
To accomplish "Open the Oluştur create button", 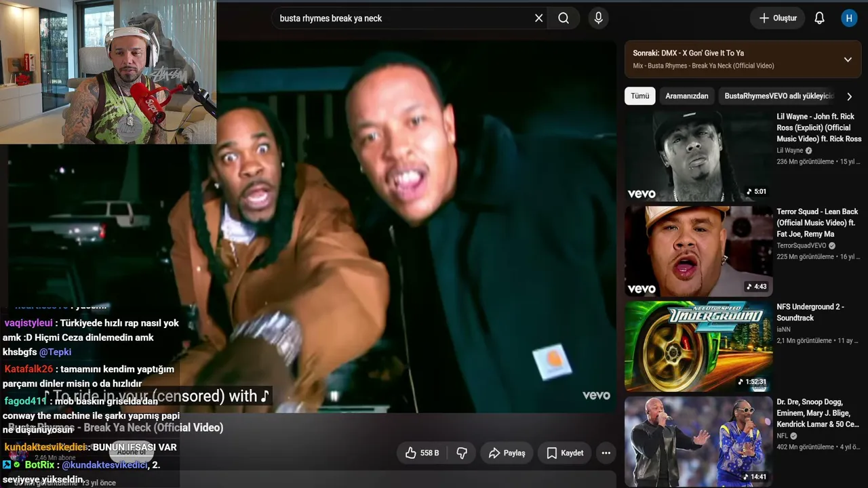I will click(777, 18).
